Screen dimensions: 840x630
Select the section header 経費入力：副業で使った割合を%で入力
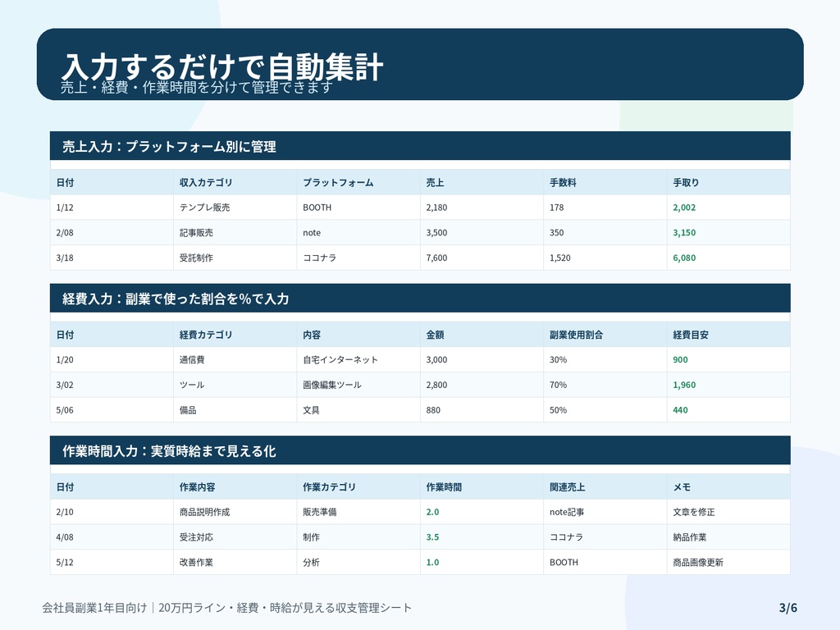(x=420, y=298)
